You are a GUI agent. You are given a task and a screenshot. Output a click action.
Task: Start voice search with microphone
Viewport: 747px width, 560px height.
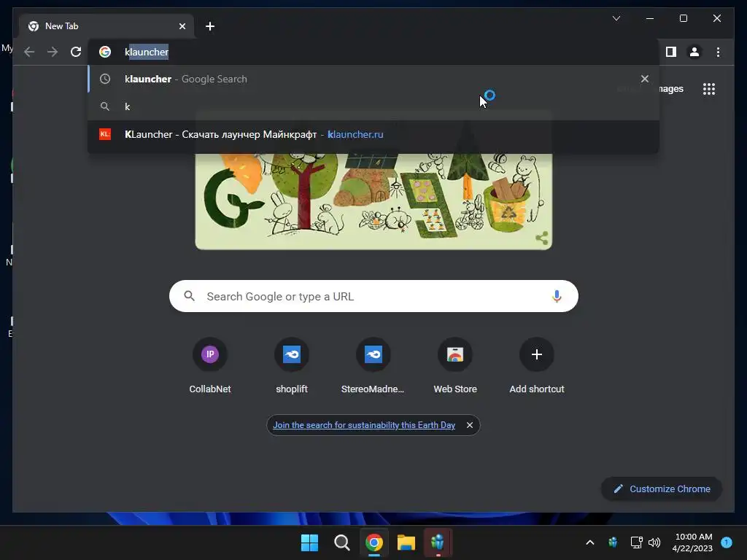557,296
